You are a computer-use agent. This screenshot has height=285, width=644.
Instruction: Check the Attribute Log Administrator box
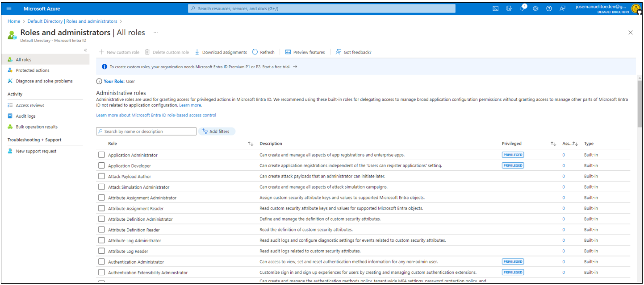click(x=101, y=240)
